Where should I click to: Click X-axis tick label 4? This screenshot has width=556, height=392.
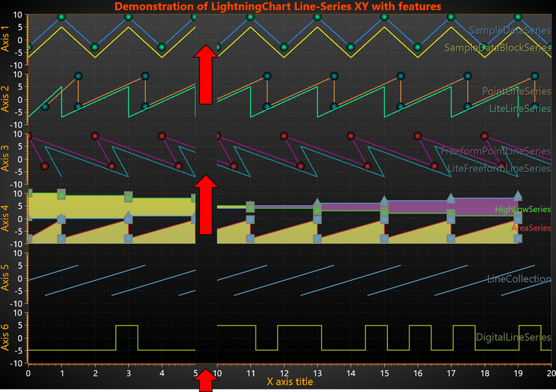[x=162, y=373]
